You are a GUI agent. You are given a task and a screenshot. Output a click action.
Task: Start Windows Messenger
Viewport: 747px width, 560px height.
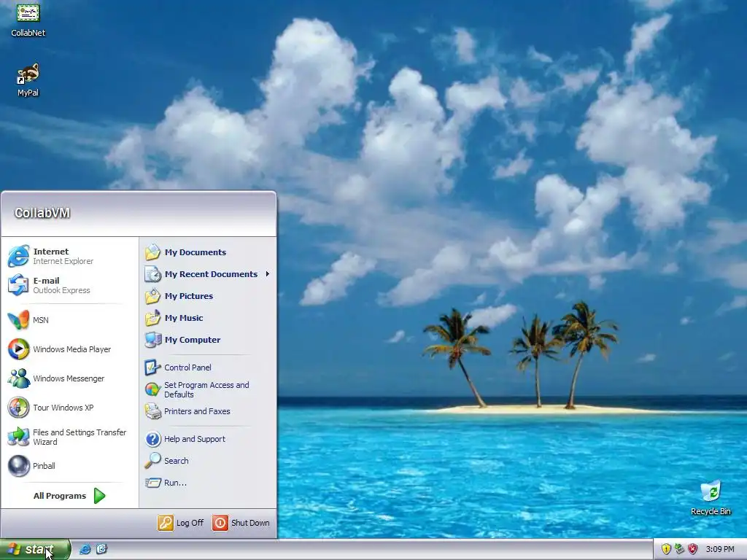coord(69,378)
